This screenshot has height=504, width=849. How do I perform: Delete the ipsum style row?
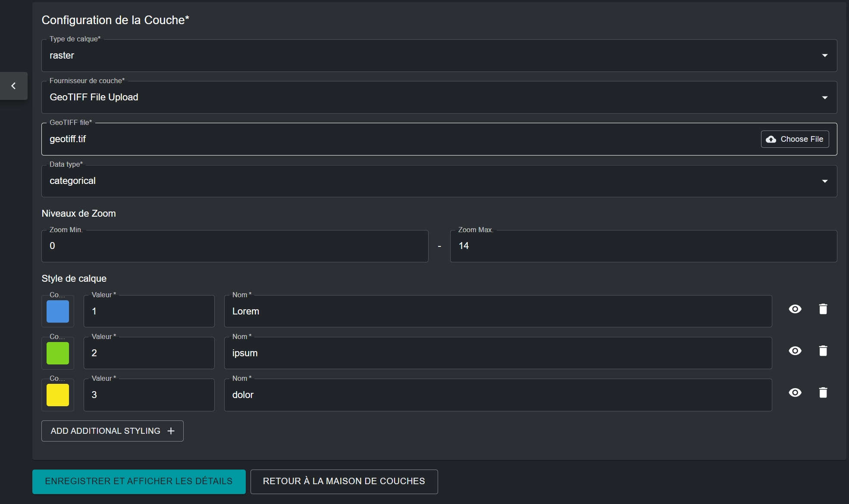coord(823,351)
